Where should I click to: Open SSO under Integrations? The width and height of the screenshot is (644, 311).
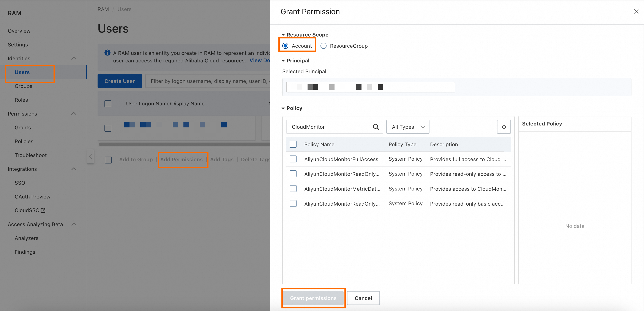click(20, 183)
